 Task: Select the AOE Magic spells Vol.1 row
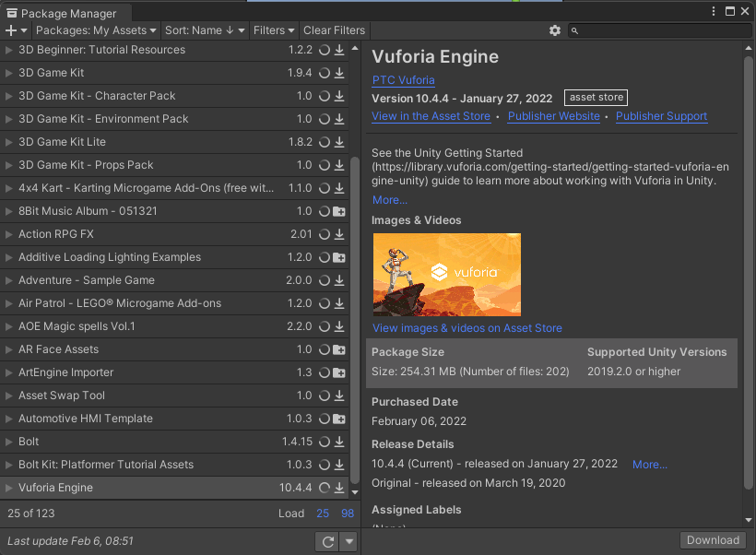(x=174, y=326)
